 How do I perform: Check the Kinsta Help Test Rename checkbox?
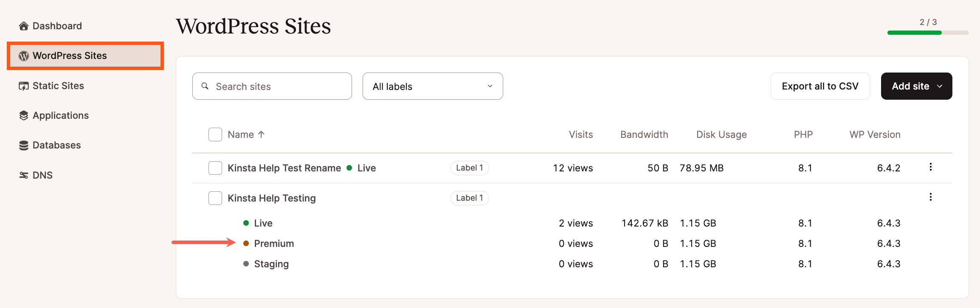click(215, 168)
